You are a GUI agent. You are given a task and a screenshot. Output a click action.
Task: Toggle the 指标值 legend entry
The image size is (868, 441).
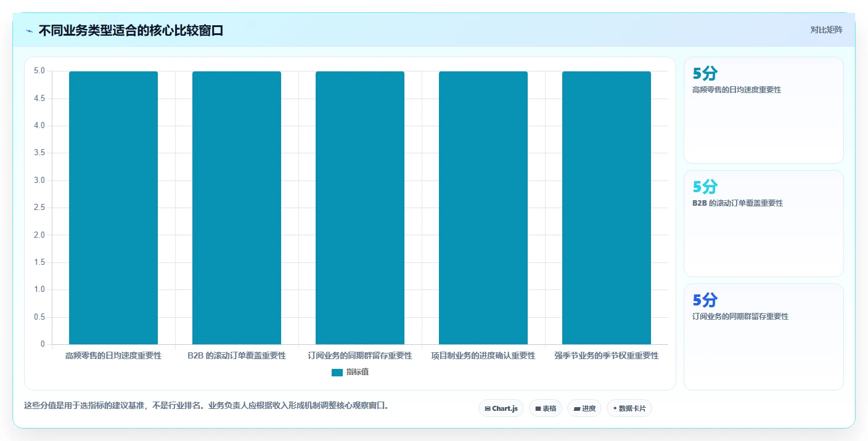350,372
